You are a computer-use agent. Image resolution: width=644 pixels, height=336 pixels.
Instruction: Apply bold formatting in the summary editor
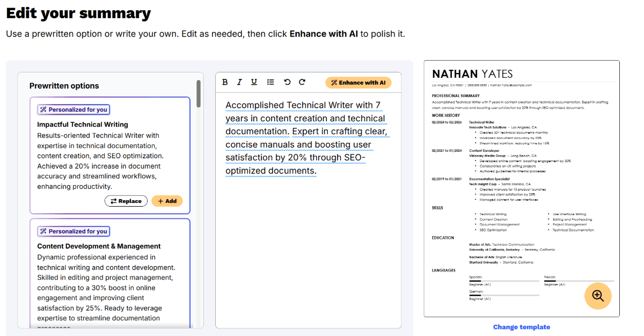pos(225,82)
